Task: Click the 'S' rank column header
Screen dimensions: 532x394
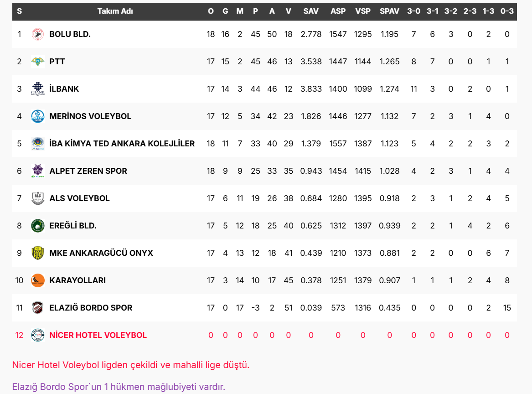Action: (x=19, y=11)
